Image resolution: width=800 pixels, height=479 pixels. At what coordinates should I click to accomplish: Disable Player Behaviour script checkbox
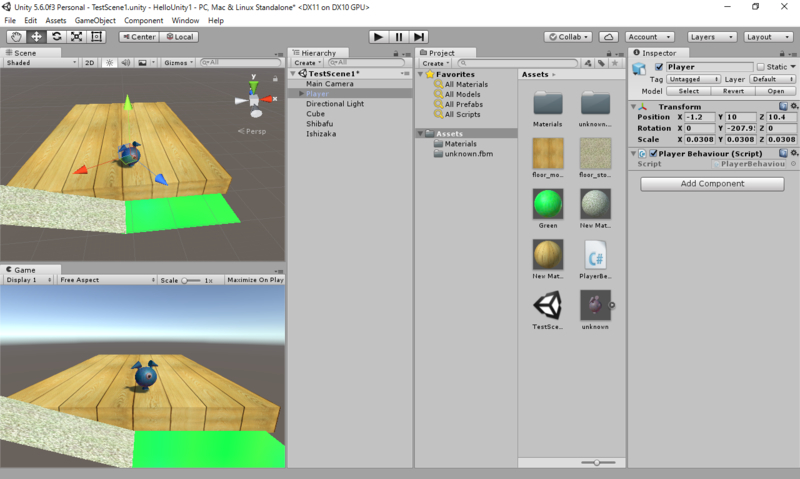653,153
